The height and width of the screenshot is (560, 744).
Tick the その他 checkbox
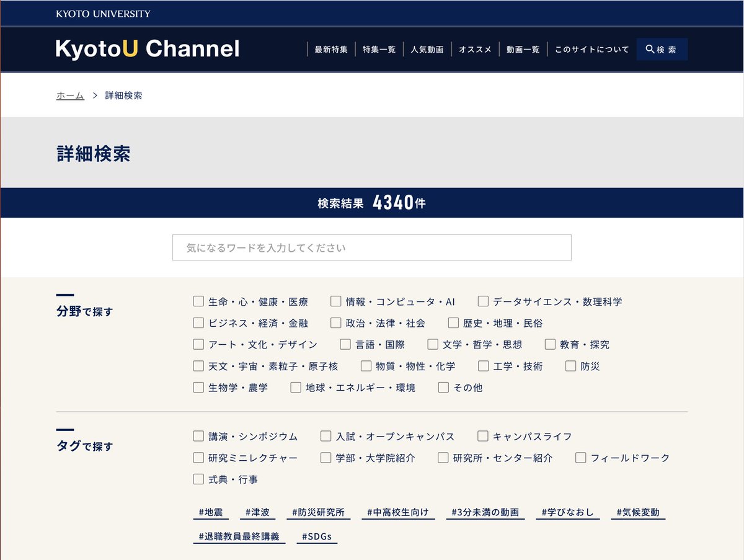point(443,387)
